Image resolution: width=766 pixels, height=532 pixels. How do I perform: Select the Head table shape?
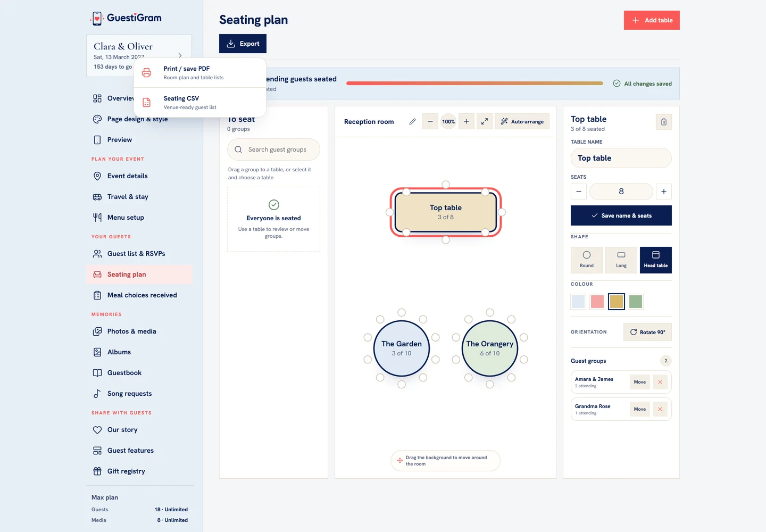(656, 260)
